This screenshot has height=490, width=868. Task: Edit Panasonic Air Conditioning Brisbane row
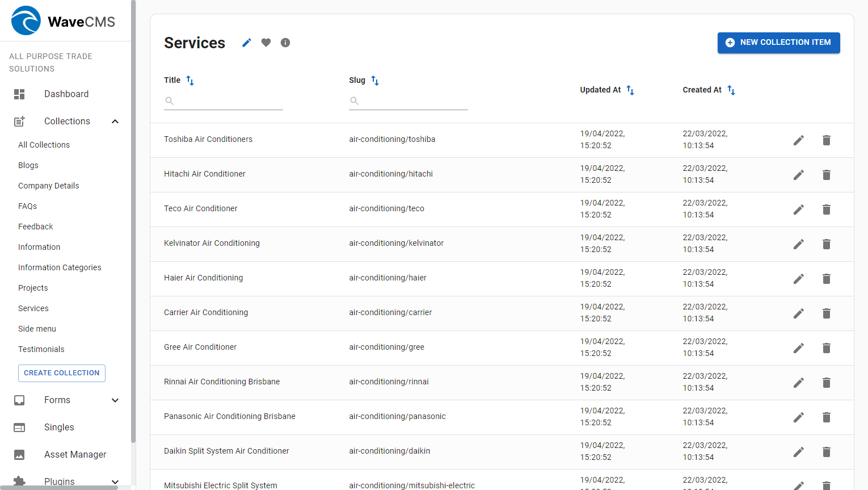click(x=799, y=417)
